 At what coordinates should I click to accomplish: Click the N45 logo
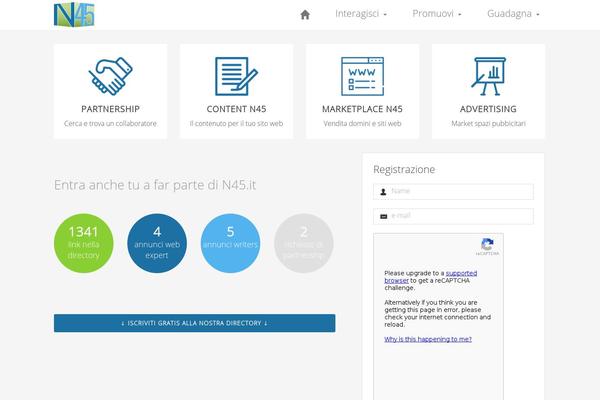[x=74, y=15]
